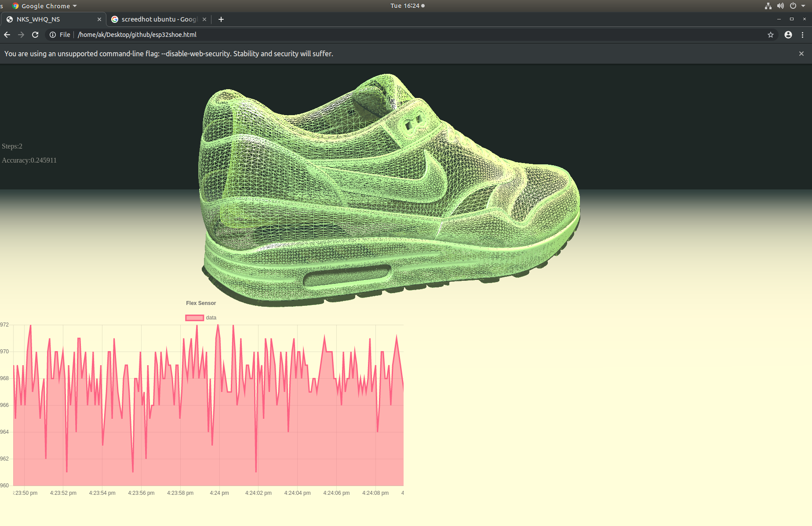This screenshot has width=812, height=526.
Task: Expand the Google Chrome app menu chevron
Action: point(74,6)
